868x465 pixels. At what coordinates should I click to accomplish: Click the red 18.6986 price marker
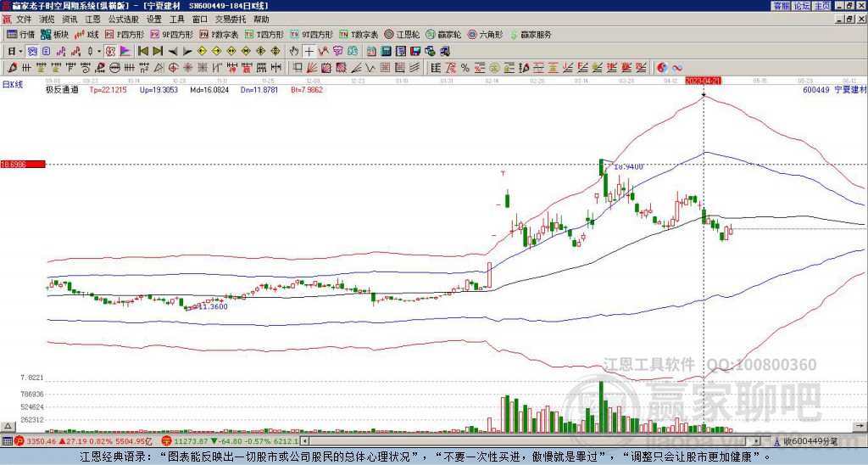point(23,164)
